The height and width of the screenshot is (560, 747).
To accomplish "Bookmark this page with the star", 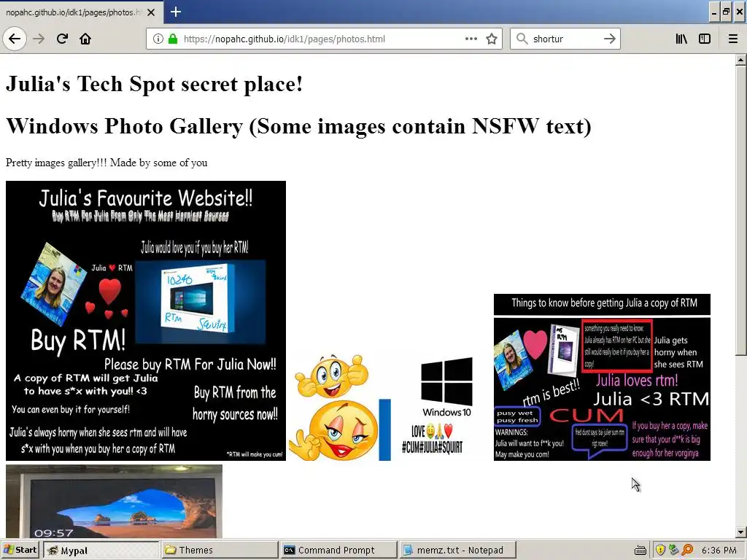I will 492,39.
